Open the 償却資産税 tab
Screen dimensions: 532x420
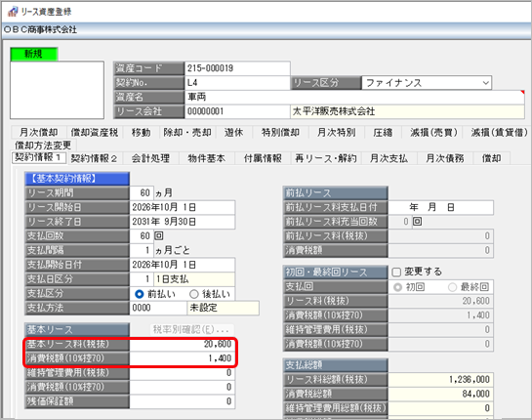[95, 132]
